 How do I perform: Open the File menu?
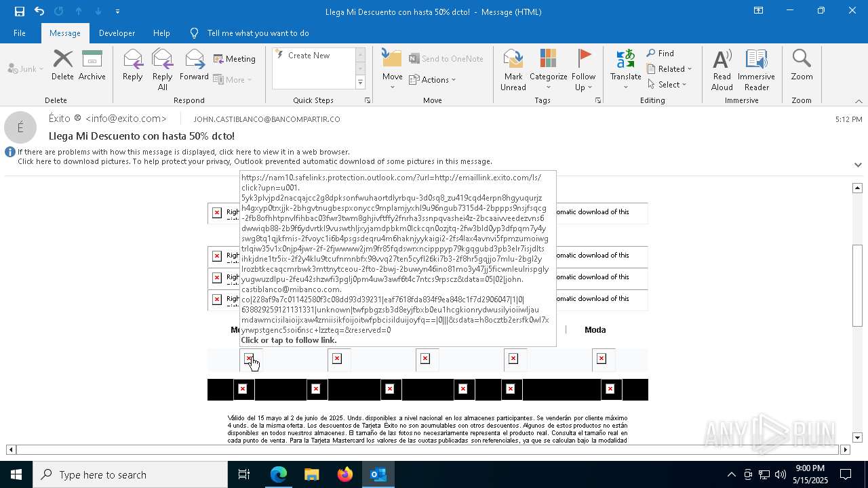pyautogui.click(x=20, y=33)
